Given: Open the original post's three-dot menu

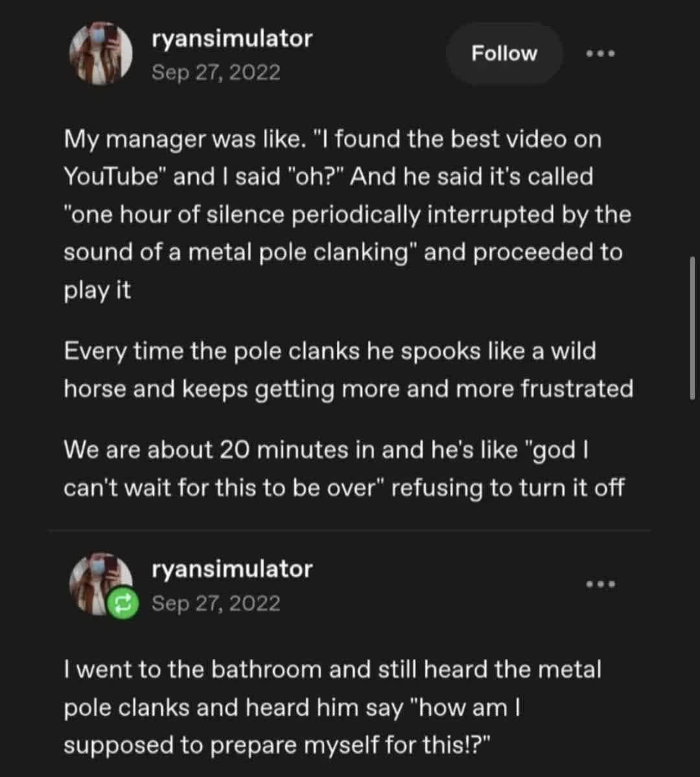Looking at the screenshot, I should pos(600,54).
